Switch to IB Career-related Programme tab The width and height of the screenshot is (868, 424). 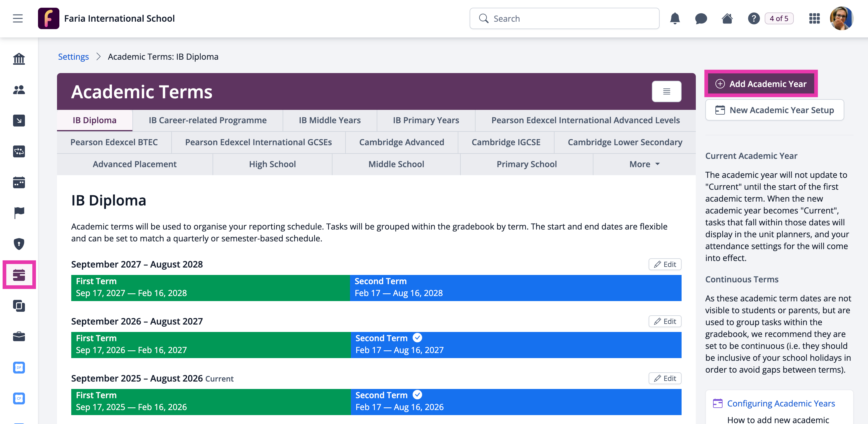208,120
